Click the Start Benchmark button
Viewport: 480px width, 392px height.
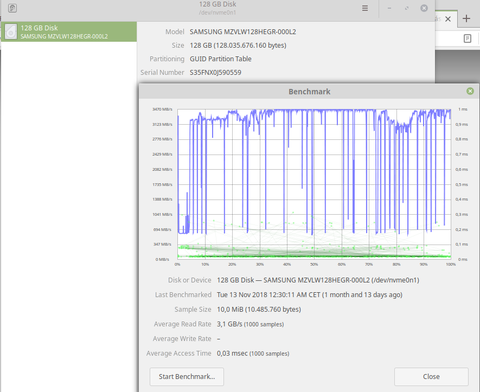(x=187, y=377)
